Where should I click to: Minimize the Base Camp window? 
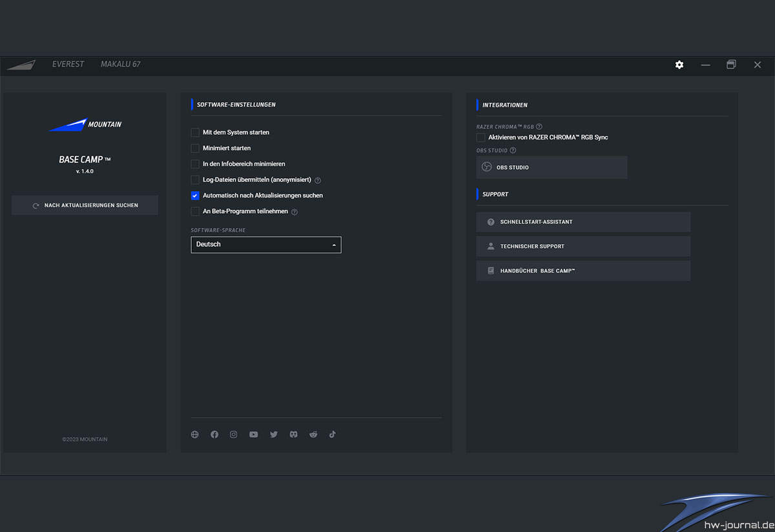coord(705,65)
